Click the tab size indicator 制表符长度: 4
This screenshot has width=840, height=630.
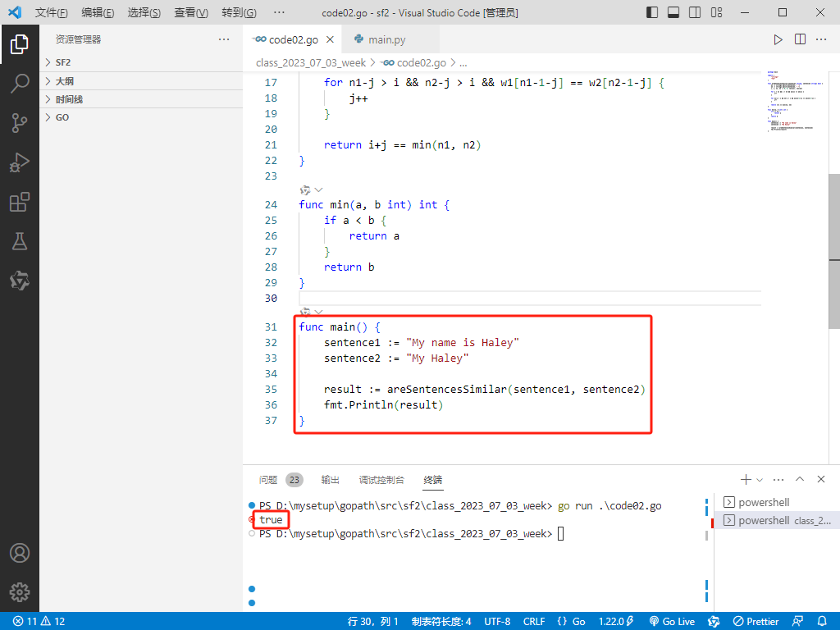(x=441, y=621)
